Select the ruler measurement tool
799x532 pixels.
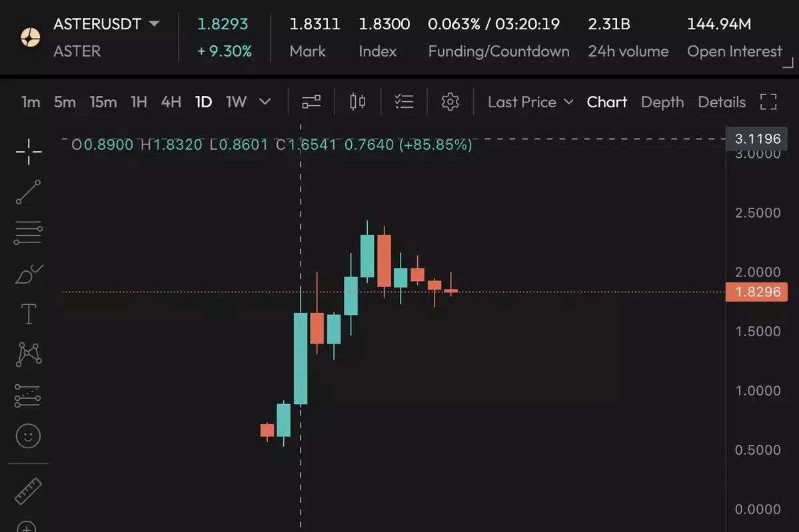29,491
